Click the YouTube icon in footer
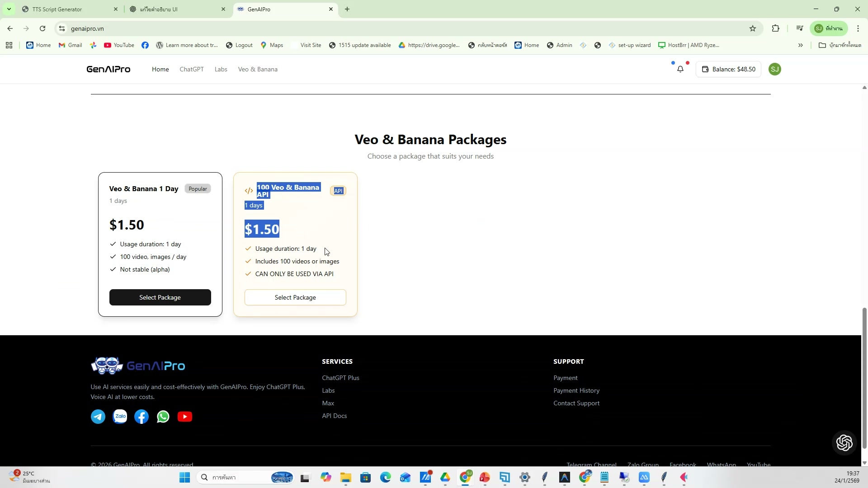Viewport: 868px width, 488px height. point(185,416)
